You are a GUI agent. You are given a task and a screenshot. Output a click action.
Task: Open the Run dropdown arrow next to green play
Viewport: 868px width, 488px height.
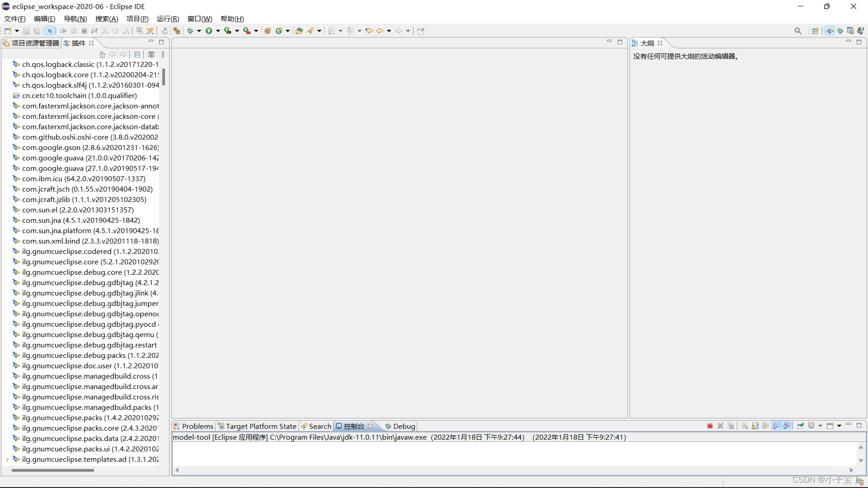pyautogui.click(x=218, y=31)
